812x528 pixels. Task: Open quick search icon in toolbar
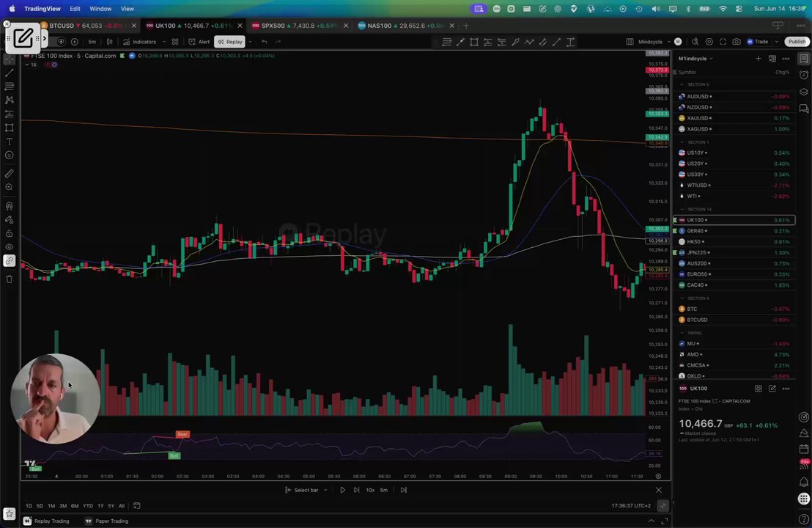tap(695, 42)
